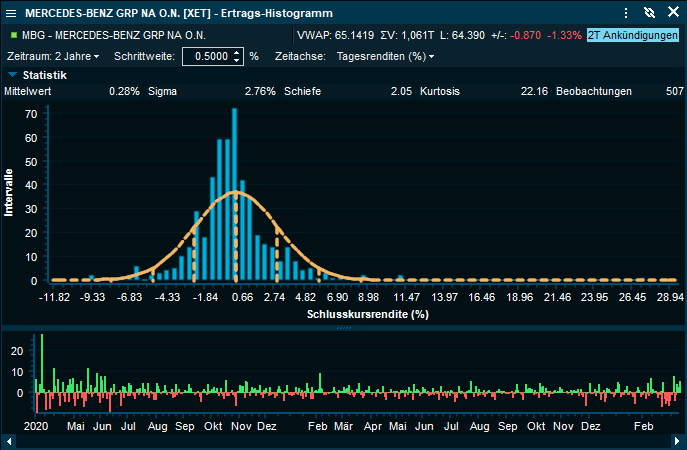
Task: Open the Zeitraum 2 Jahre dropdown
Action: point(53,56)
